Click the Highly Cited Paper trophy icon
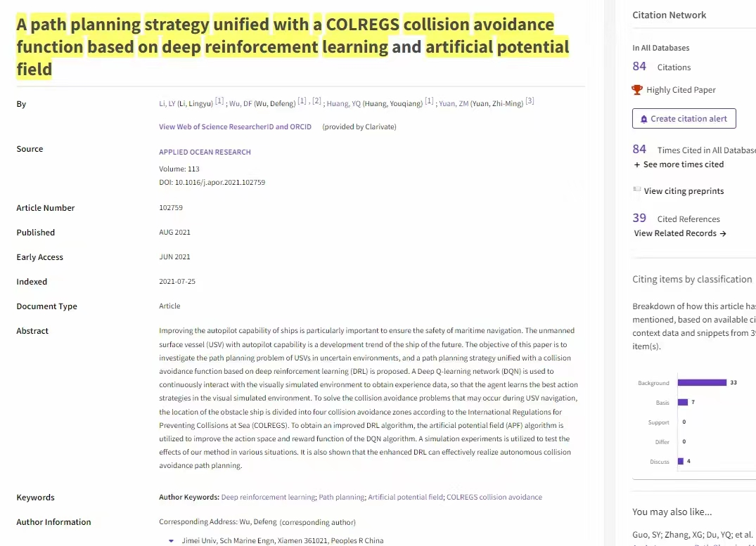The image size is (756, 546). (637, 90)
